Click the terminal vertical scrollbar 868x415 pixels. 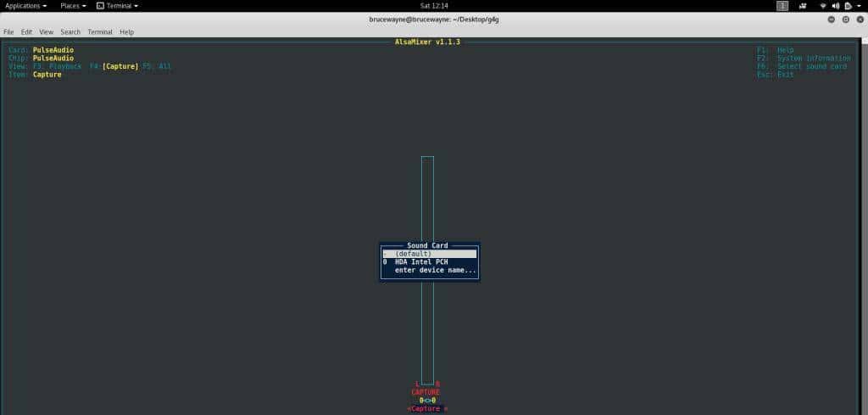pyautogui.click(x=864, y=226)
